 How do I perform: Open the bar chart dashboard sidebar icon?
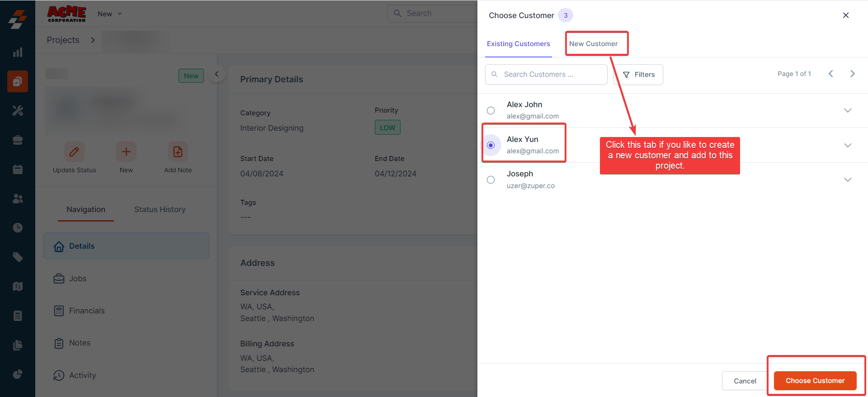pos(18,52)
